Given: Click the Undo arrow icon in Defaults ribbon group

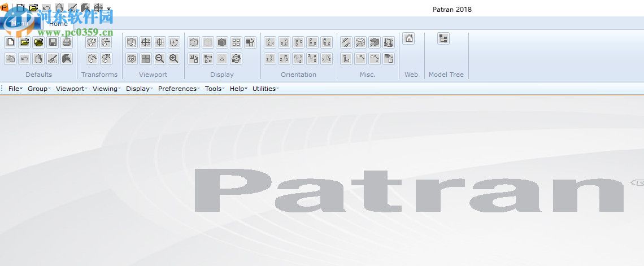Looking at the screenshot, I should [x=25, y=59].
